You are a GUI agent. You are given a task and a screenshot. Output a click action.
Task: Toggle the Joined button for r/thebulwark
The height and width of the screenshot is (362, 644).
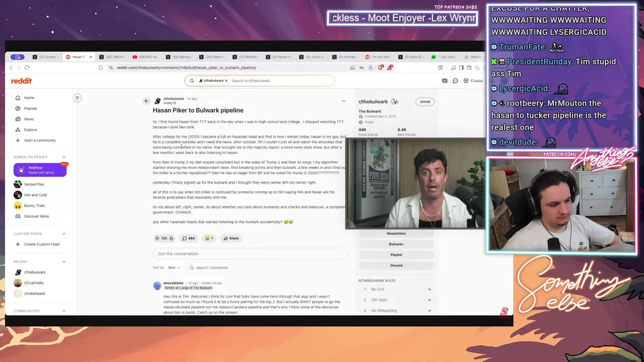(x=425, y=102)
